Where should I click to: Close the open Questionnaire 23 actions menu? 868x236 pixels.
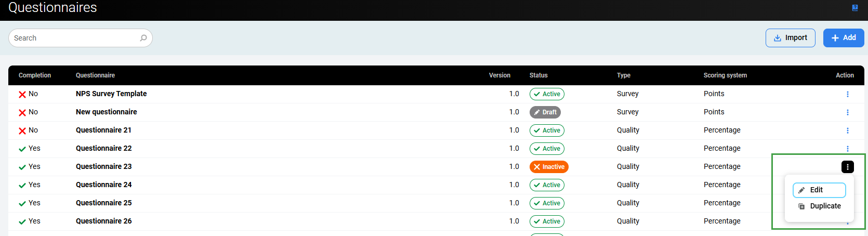coord(847,167)
